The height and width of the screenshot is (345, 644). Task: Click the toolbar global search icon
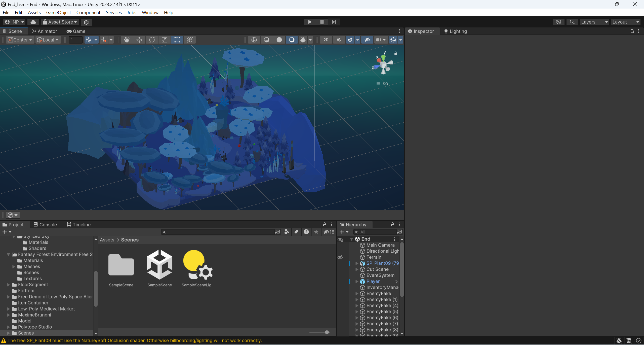pos(572,22)
